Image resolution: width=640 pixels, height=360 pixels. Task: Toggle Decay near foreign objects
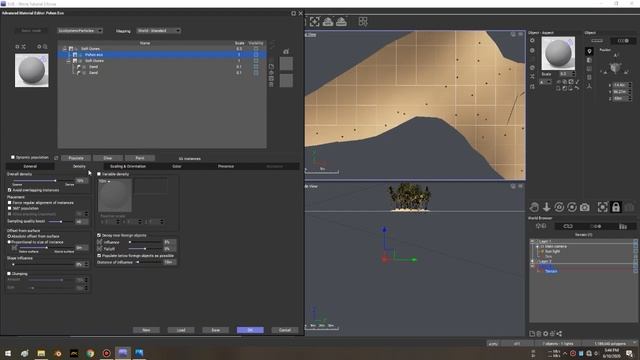point(99,236)
